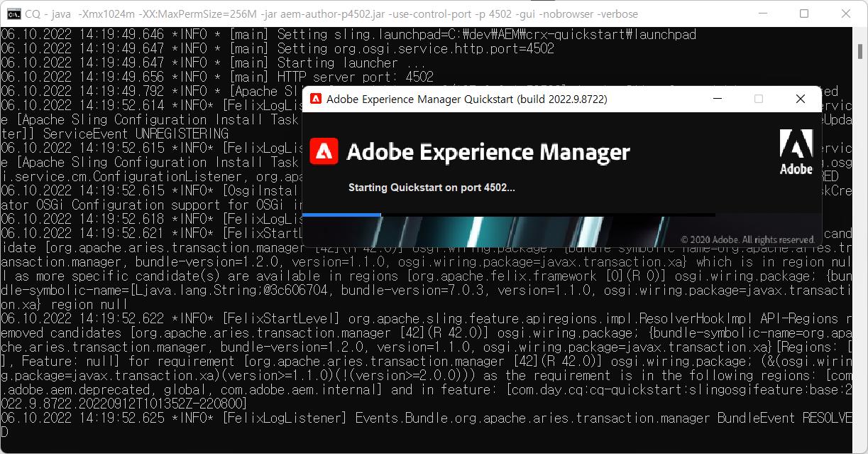Screen dimensions: 868x454
Task: Minimize the CQ java console window
Action: click(x=762, y=13)
